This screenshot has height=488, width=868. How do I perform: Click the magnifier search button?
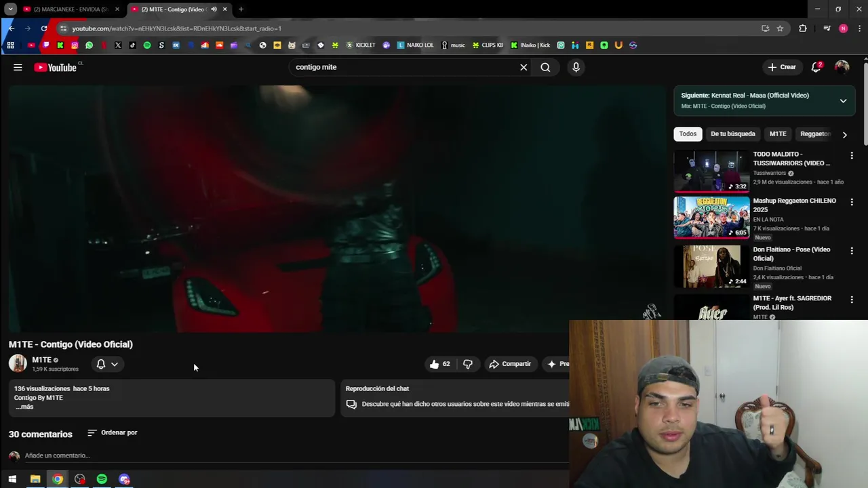click(x=545, y=67)
